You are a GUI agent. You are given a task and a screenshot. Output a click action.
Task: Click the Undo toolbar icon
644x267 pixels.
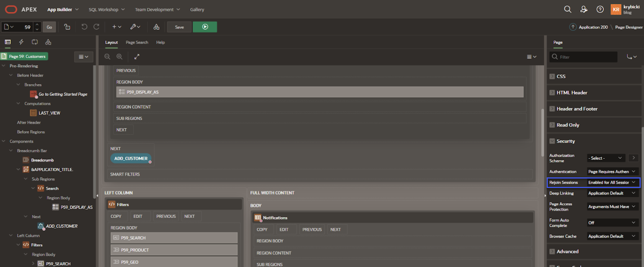pos(84,26)
